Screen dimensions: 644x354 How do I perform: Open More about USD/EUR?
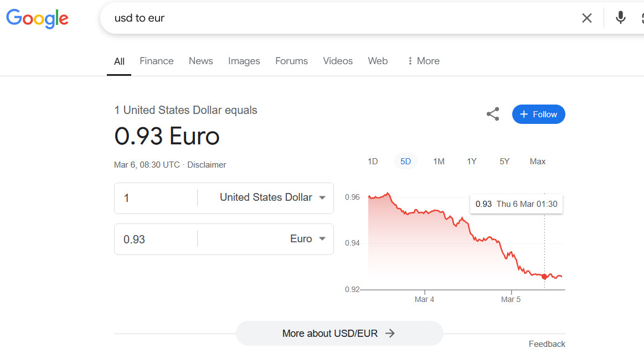[x=339, y=334]
